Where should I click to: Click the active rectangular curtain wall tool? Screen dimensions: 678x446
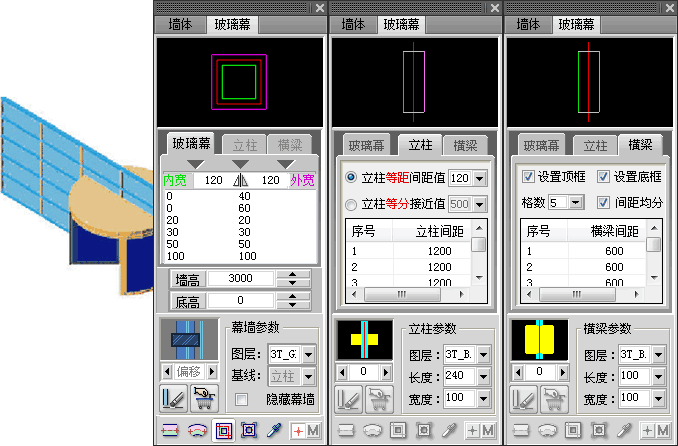click(x=222, y=430)
